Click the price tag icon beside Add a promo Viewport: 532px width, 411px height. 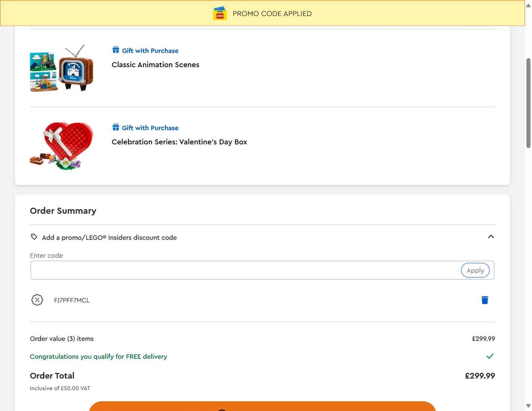(x=34, y=237)
